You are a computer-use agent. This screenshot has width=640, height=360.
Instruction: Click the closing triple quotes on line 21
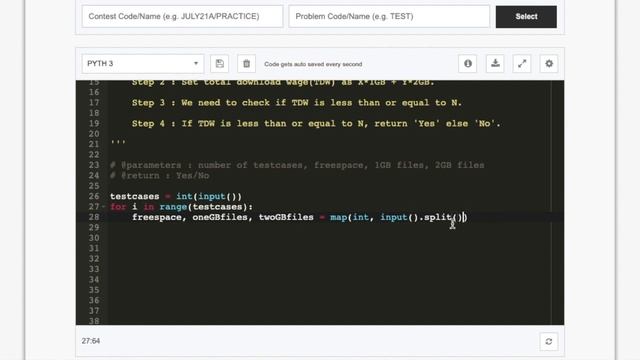coord(118,142)
